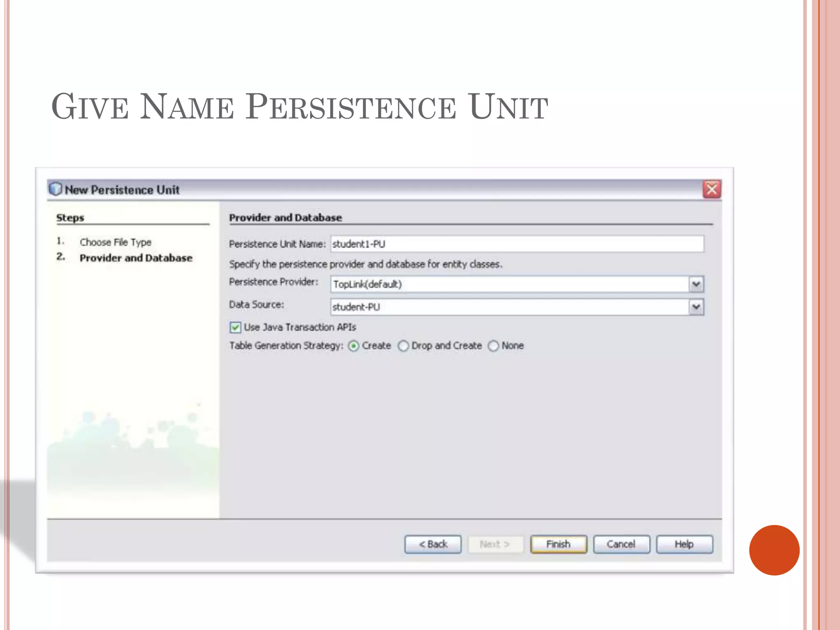Choose None for table generation strategy
This screenshot has width=840, height=630.
(493, 346)
